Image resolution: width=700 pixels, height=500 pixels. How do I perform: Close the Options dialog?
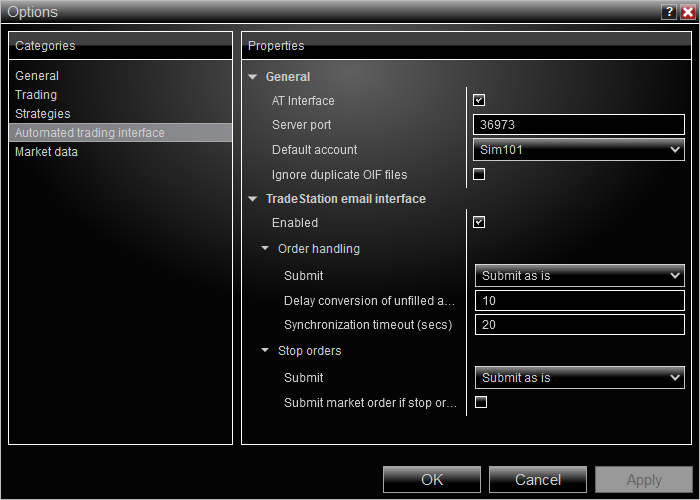(x=688, y=12)
